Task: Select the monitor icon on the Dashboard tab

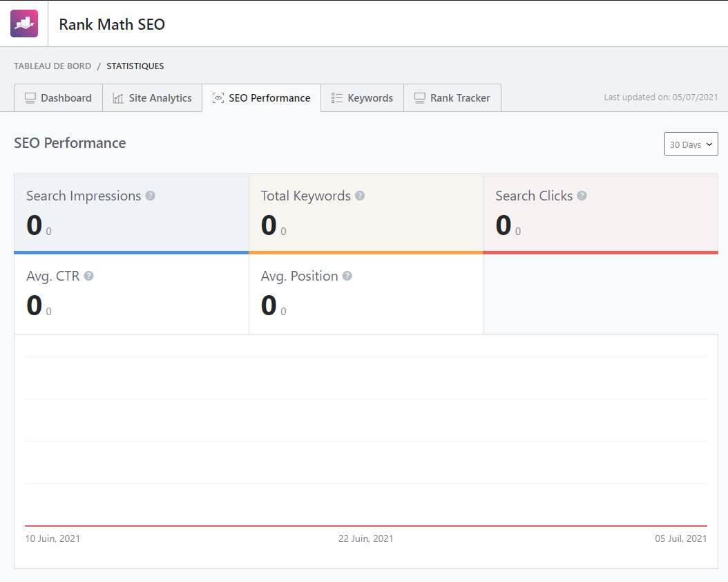Action: [x=30, y=97]
